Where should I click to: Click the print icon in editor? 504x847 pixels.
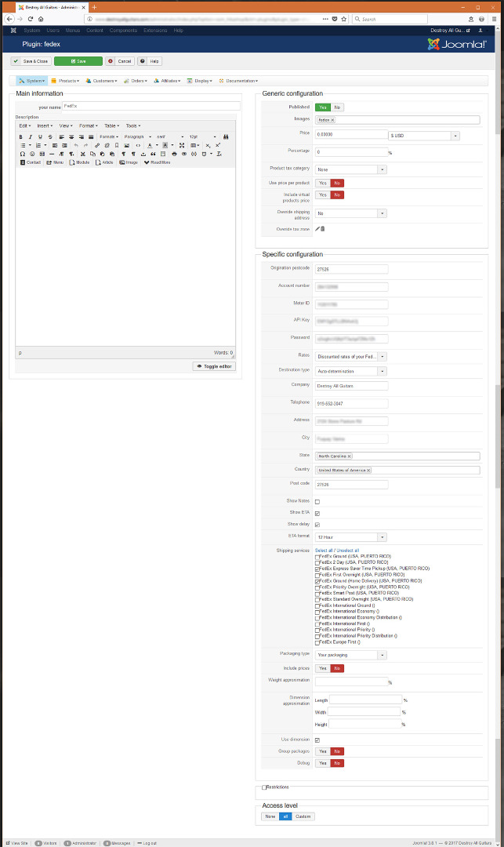point(174,154)
